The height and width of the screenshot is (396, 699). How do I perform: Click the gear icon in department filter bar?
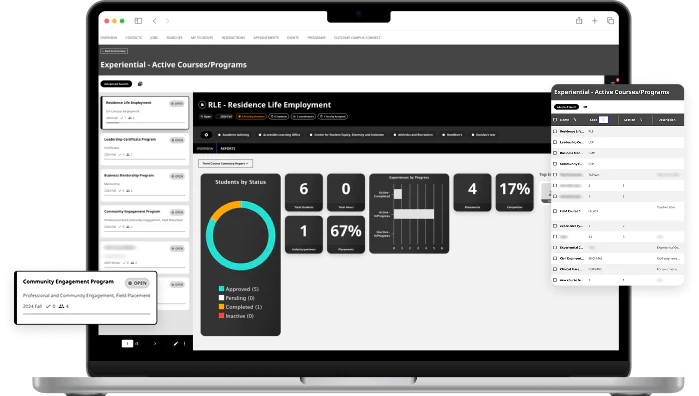pyautogui.click(x=206, y=134)
